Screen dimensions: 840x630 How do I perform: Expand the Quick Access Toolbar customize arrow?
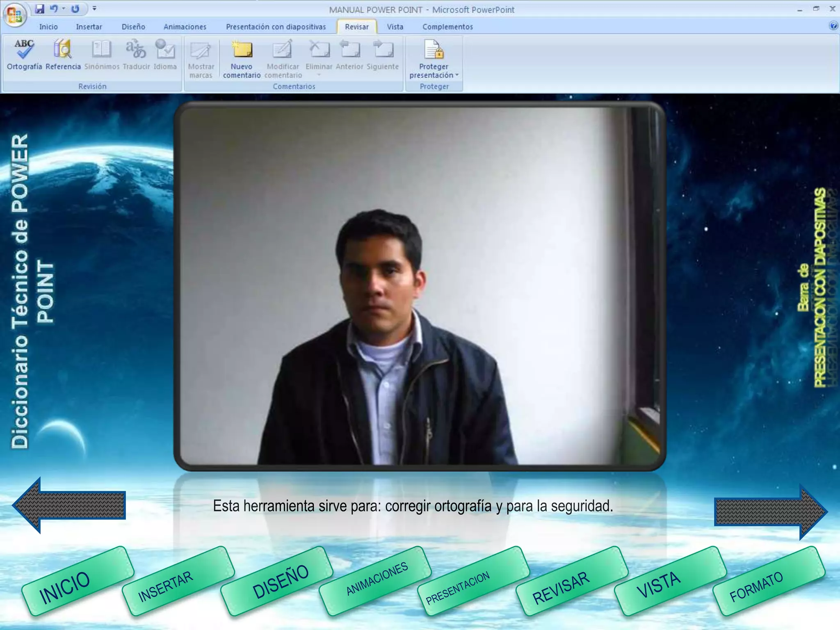pos(95,8)
